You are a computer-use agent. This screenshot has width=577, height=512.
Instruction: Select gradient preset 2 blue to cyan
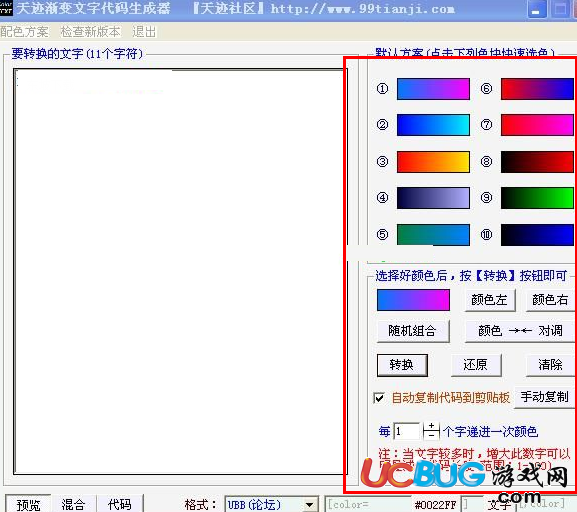pyautogui.click(x=433, y=125)
